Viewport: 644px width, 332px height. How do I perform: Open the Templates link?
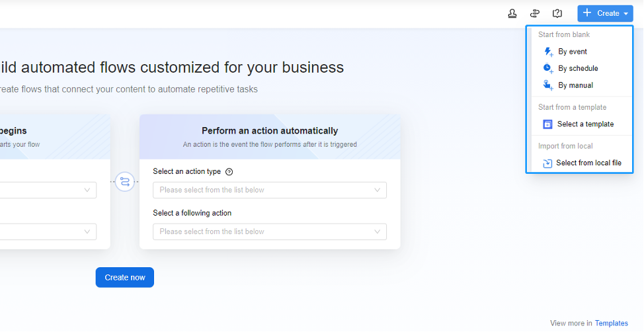click(611, 323)
